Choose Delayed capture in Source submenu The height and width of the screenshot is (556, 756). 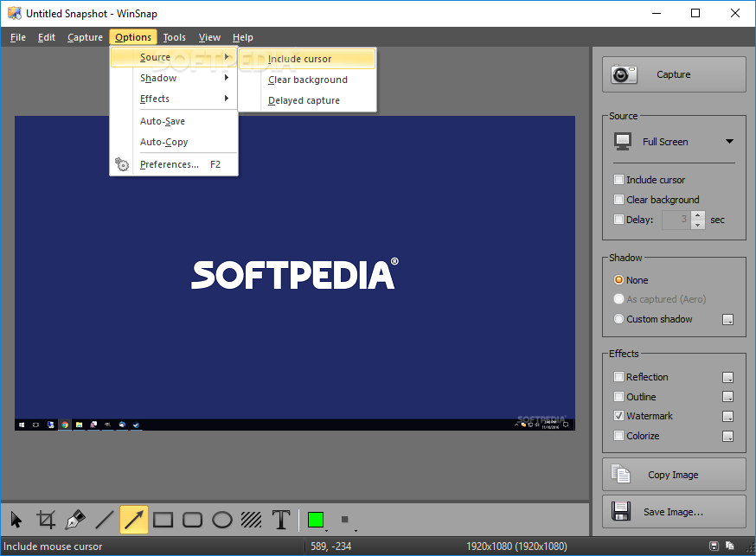click(307, 100)
